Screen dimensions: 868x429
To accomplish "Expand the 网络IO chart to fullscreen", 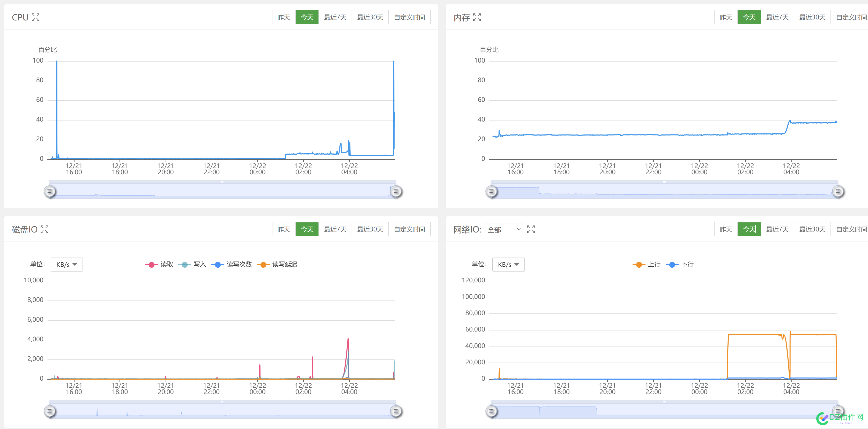I will point(531,229).
